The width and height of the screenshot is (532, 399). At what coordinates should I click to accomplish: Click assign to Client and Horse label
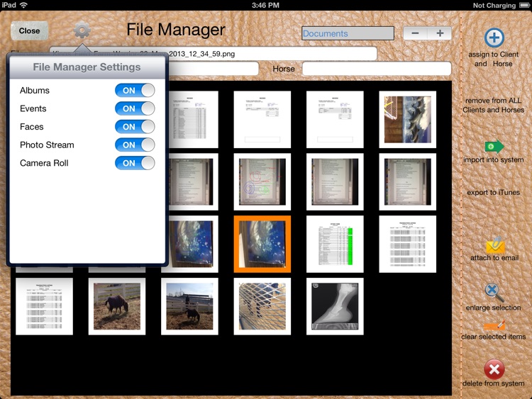(493, 59)
